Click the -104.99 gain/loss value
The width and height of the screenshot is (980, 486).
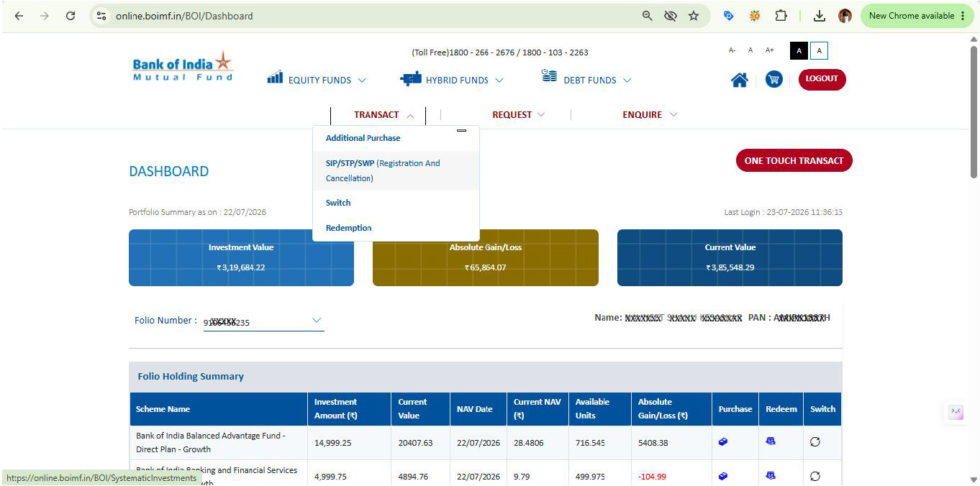click(652, 477)
